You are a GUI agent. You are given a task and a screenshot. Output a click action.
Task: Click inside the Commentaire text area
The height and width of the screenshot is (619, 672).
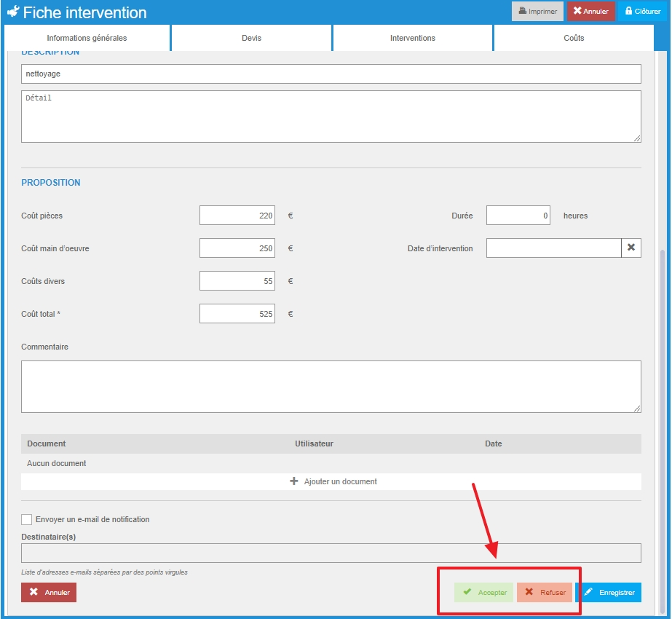[x=331, y=387]
